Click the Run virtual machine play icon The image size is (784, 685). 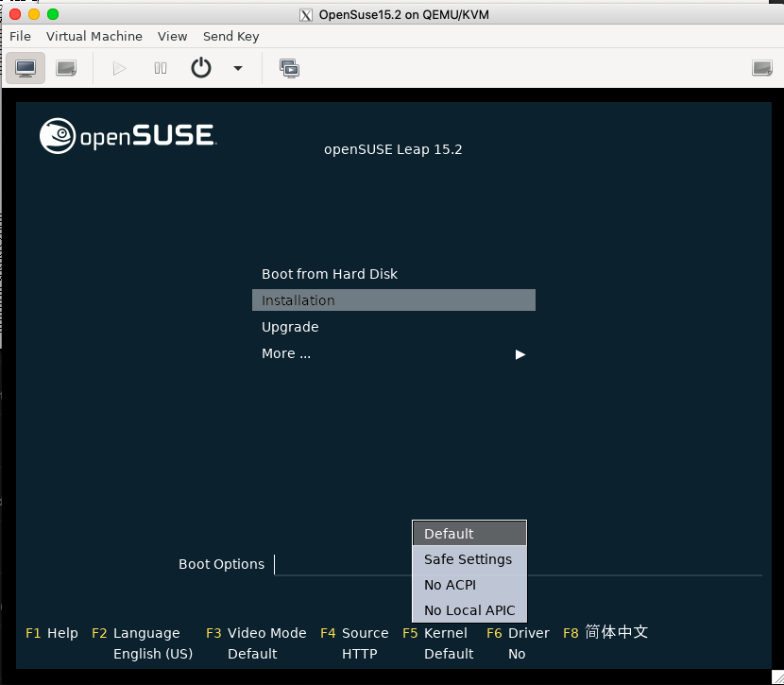click(x=119, y=68)
